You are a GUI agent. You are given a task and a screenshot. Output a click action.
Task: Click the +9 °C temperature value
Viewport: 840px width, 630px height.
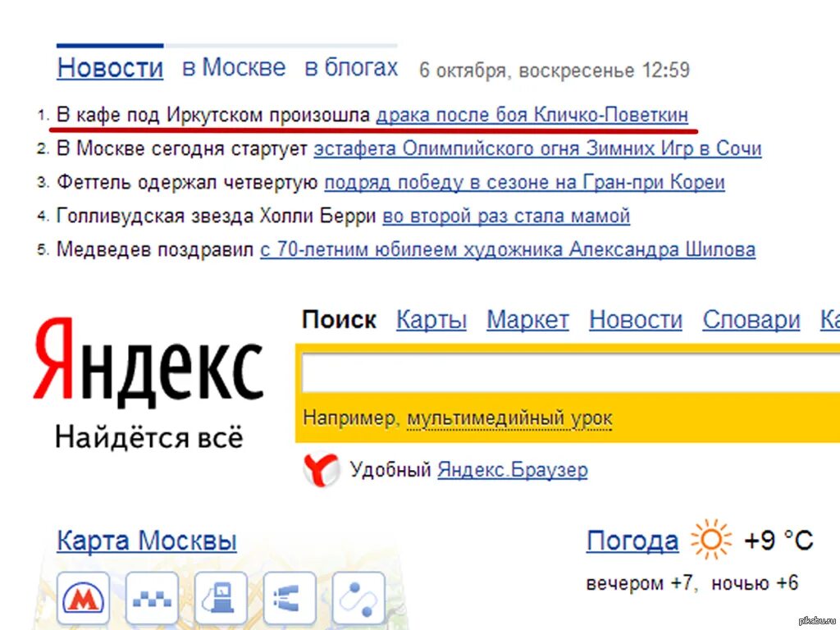tap(778, 540)
